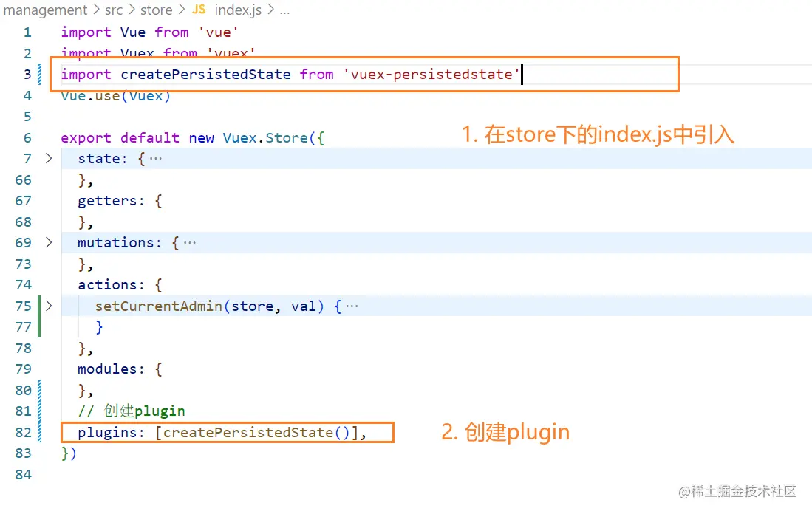Click line number 74 in the gutter

[24, 284]
